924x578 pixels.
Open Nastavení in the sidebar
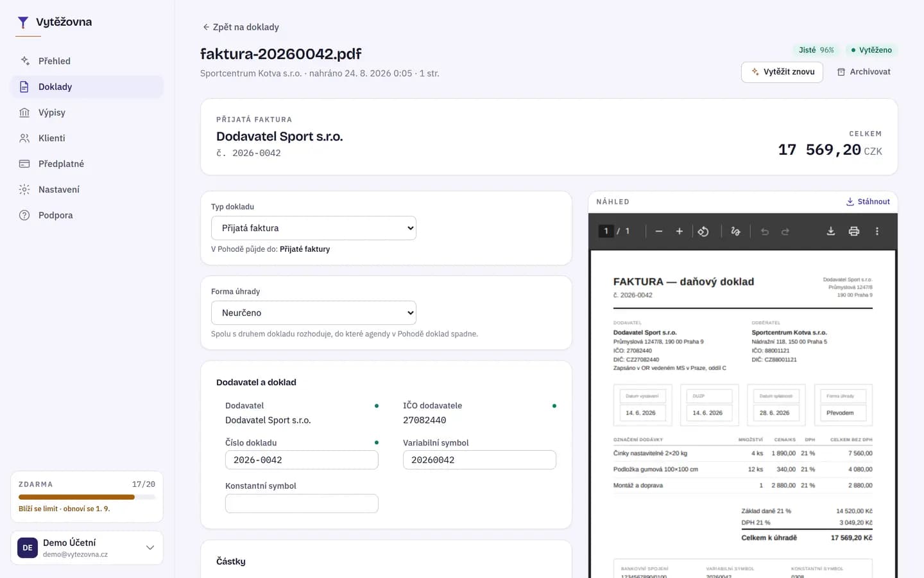coord(87,189)
